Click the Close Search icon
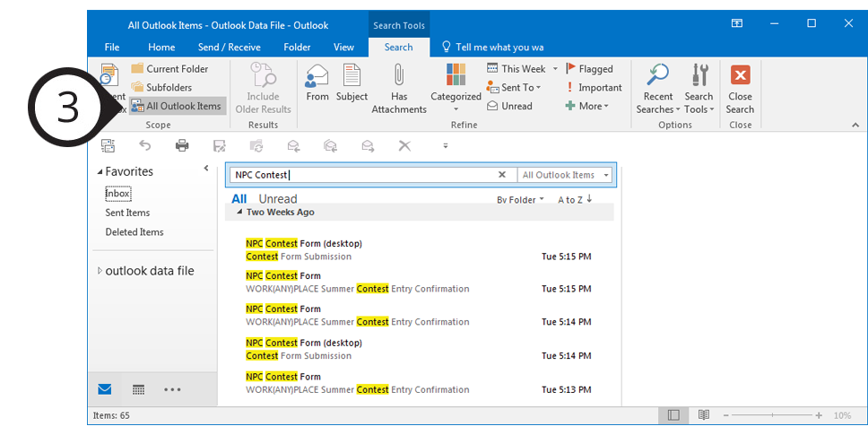The image size is (868, 435). point(740,75)
